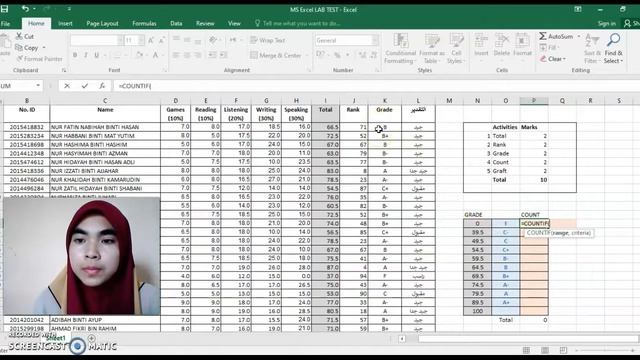Click the formula bar containing =COUNTIF(
The width and height of the screenshot is (640, 360).
[x=376, y=86]
